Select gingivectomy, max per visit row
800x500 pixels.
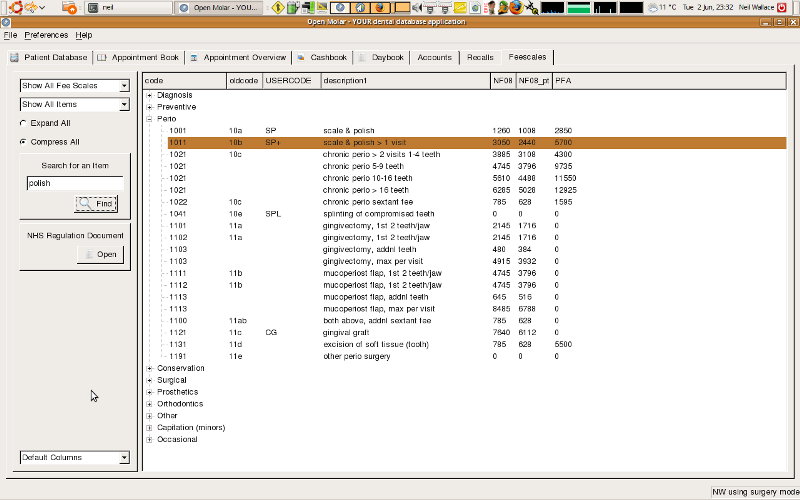tap(477, 261)
